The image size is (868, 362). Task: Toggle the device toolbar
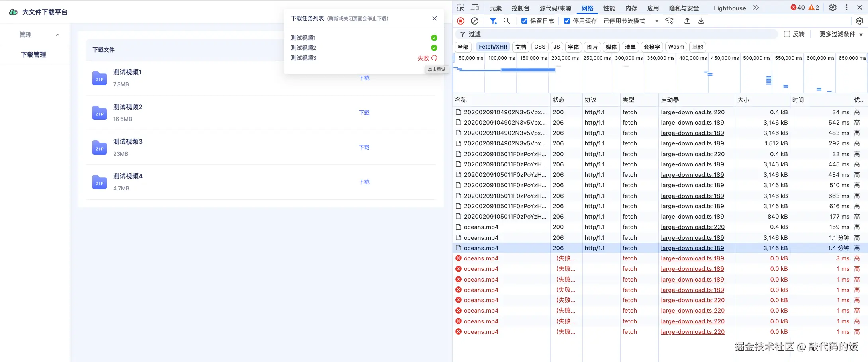pyautogui.click(x=474, y=7)
